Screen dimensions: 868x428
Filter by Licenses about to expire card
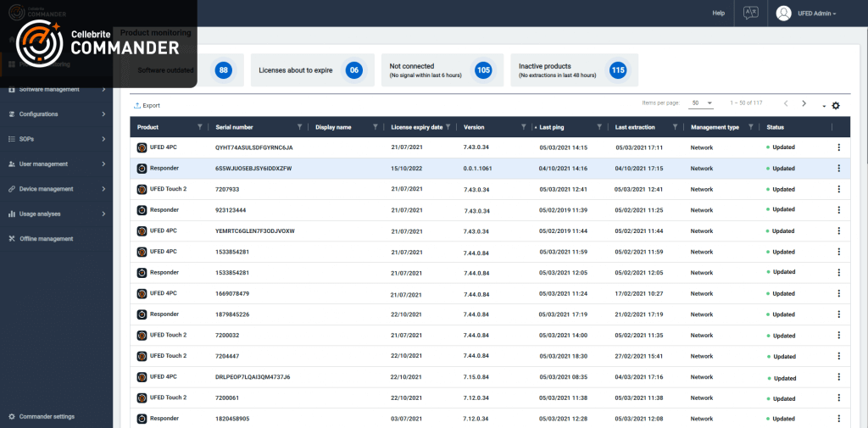coord(313,70)
